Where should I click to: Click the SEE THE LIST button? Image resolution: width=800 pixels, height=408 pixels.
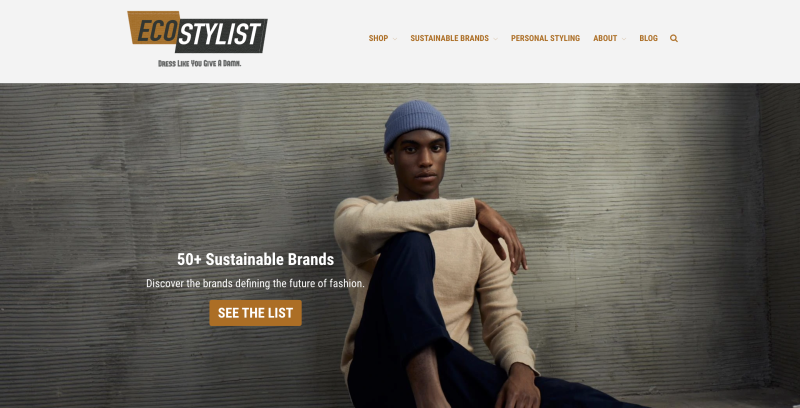tap(255, 313)
